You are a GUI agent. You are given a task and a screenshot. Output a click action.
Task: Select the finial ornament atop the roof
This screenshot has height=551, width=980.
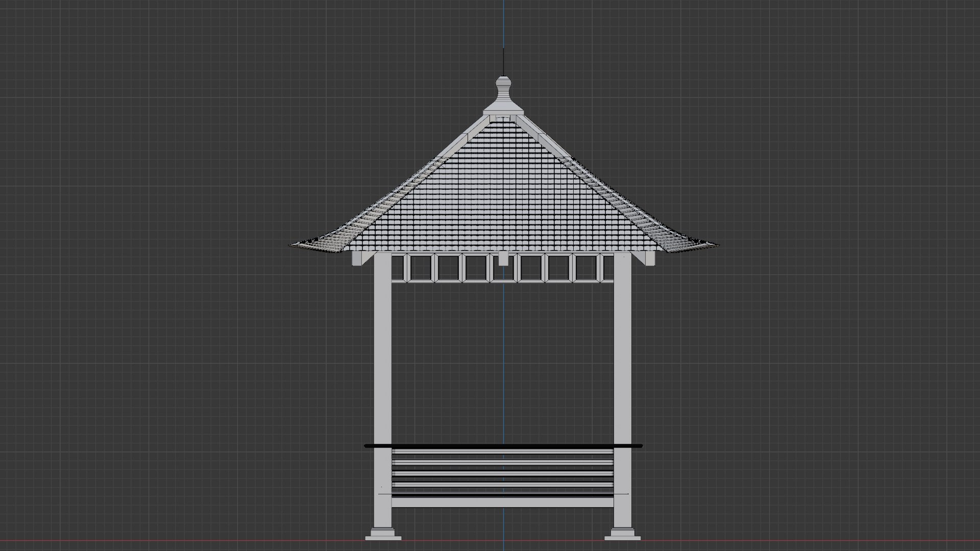tap(503, 95)
